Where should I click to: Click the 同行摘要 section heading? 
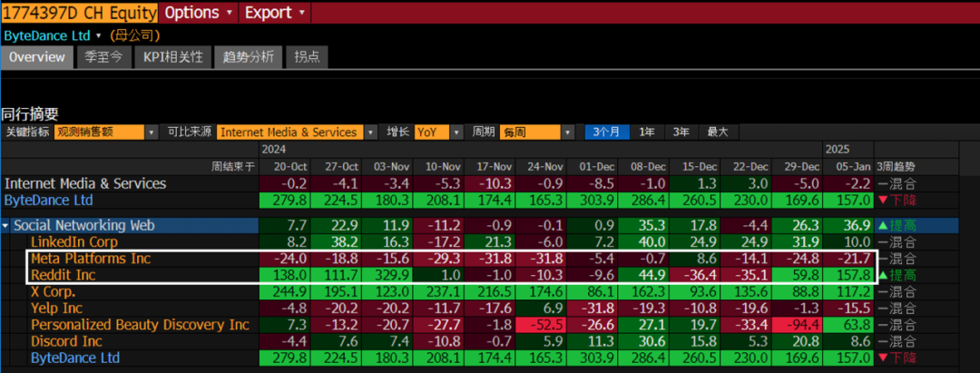pos(30,113)
